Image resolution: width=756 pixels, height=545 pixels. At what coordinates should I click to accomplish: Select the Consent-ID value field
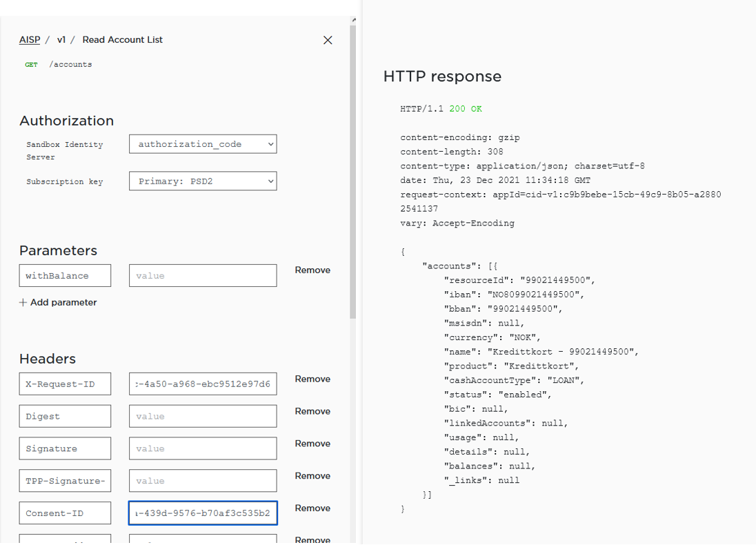pyautogui.click(x=202, y=513)
